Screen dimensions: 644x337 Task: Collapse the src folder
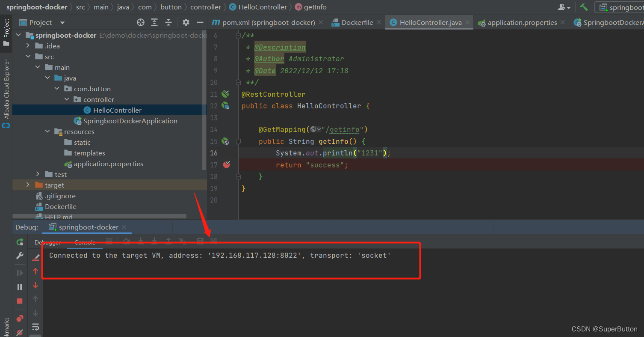(x=28, y=57)
